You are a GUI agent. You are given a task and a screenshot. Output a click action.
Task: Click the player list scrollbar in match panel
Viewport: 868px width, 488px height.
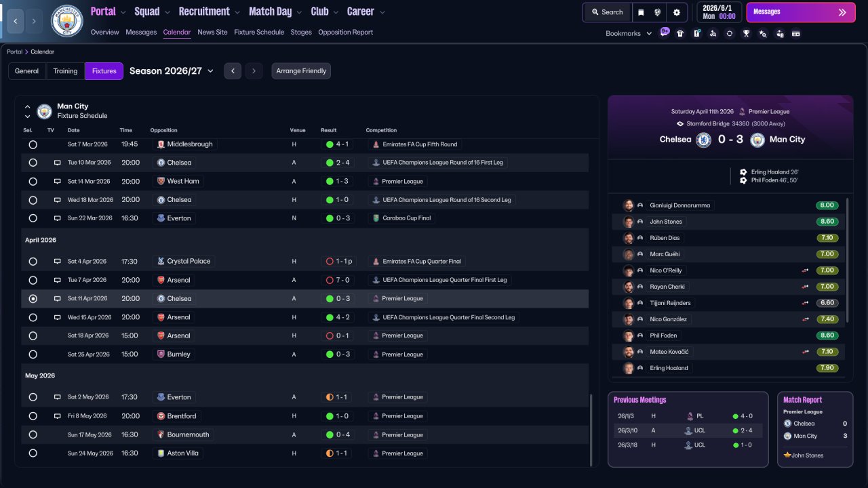click(x=848, y=260)
